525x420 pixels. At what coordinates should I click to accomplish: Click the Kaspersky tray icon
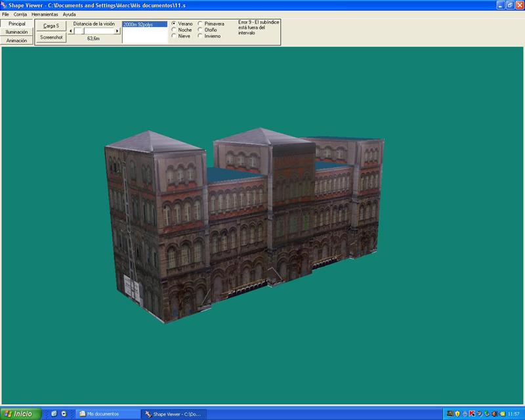point(472,413)
